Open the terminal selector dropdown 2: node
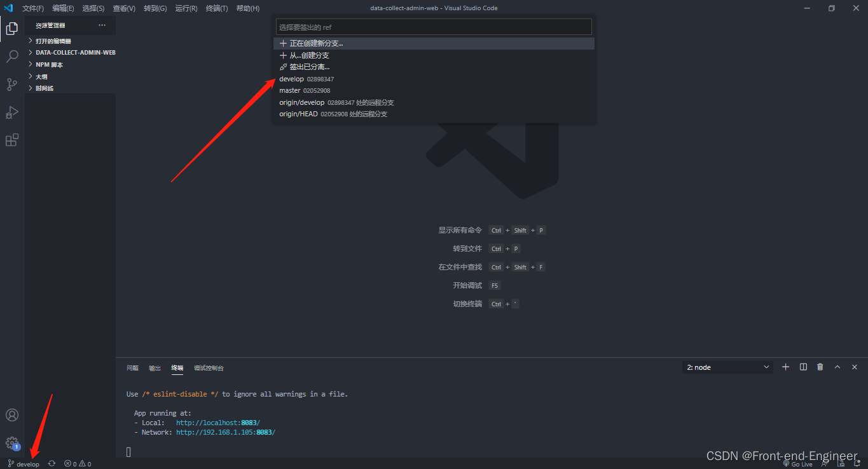868x469 pixels. point(728,367)
